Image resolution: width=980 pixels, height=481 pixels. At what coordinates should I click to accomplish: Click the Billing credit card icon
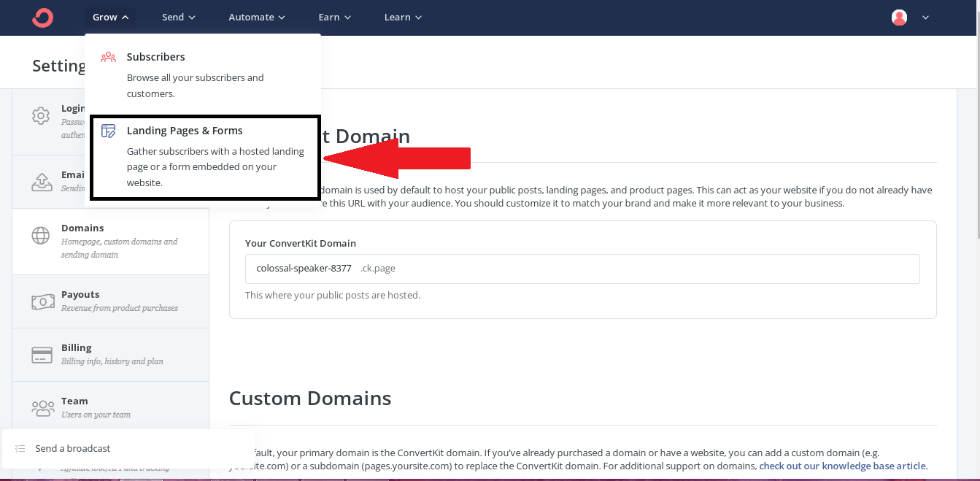tap(42, 355)
